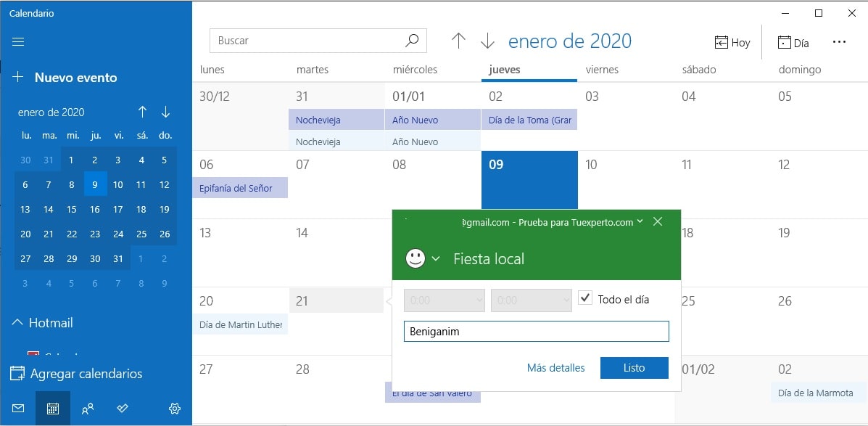Navigate to next month with down arrow
Image resolution: width=868 pixels, height=426 pixels.
165,112
